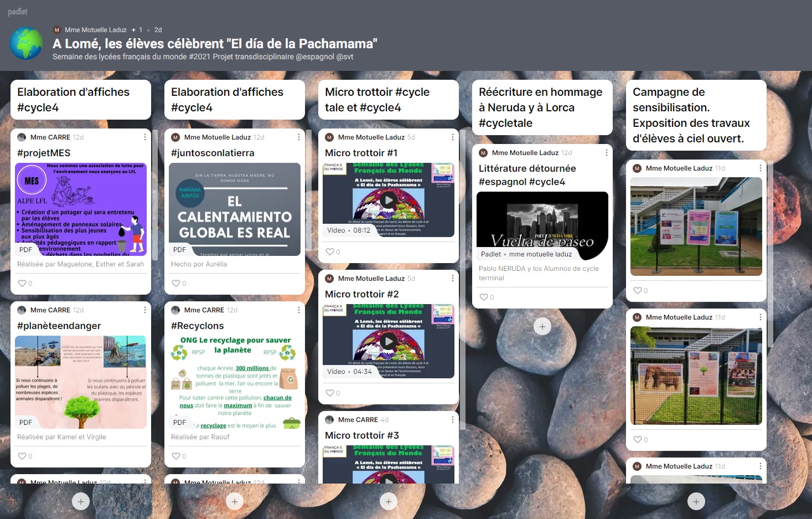812x519 pixels.
Task: Open the elephant poster fence photo
Action: [x=696, y=376]
